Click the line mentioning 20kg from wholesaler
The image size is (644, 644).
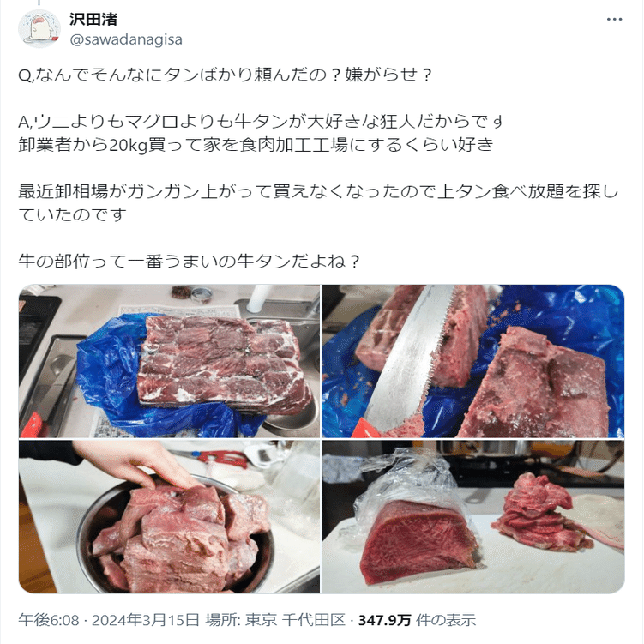point(256,145)
